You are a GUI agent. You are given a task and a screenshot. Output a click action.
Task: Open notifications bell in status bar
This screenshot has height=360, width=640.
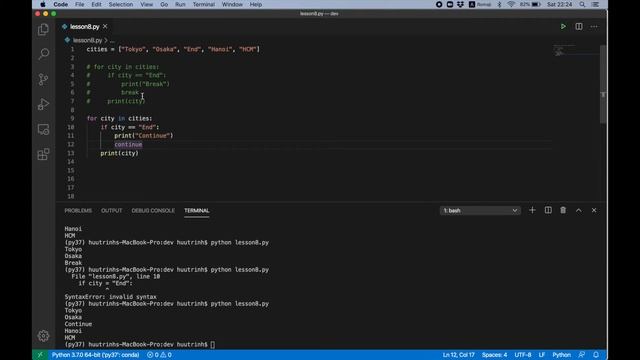[596, 355]
